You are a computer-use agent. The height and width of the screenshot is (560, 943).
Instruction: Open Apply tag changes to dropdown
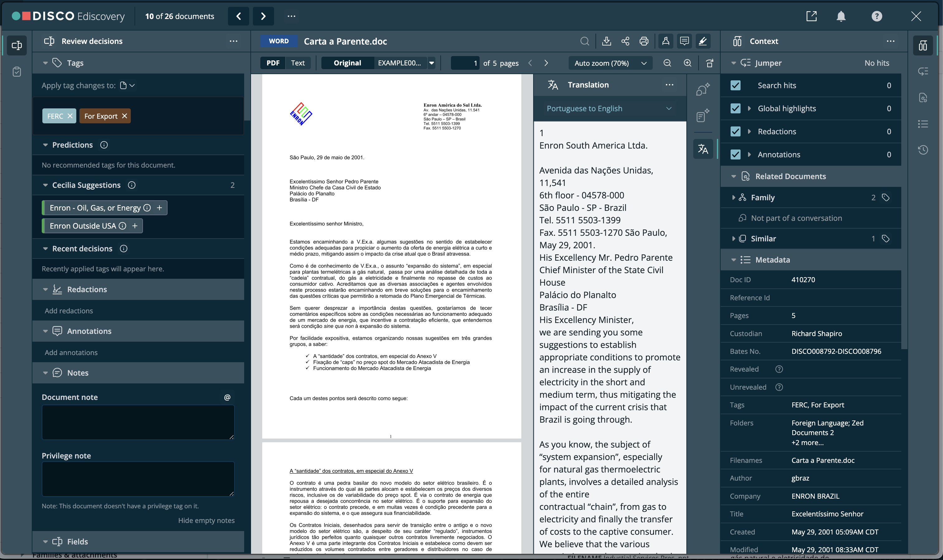tap(127, 85)
